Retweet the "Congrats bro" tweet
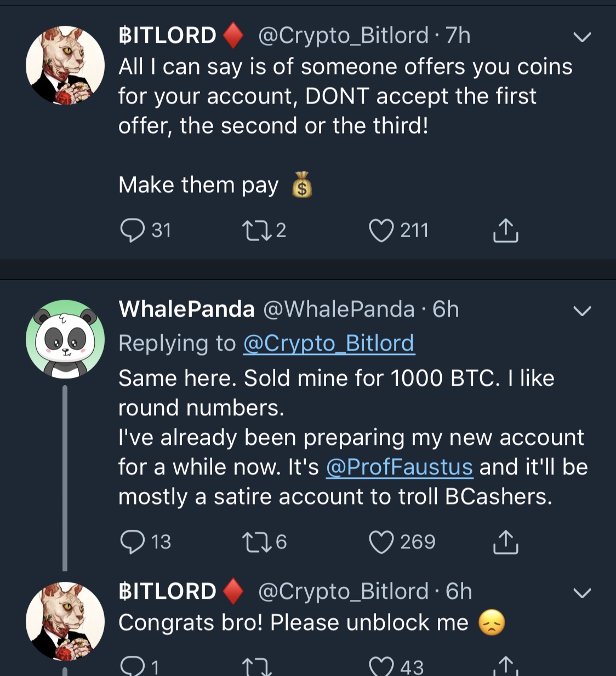The image size is (616, 676). pyautogui.click(x=258, y=666)
